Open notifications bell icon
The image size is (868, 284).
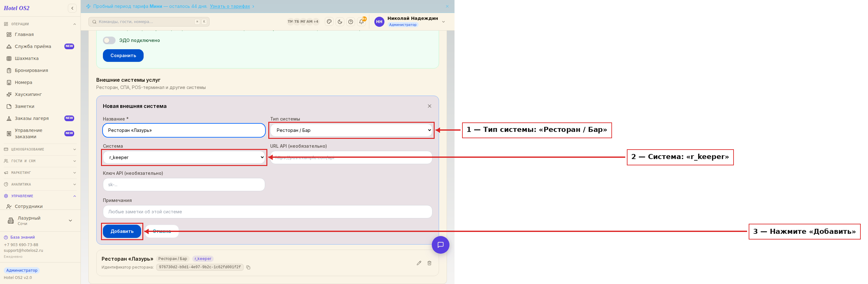tap(361, 21)
